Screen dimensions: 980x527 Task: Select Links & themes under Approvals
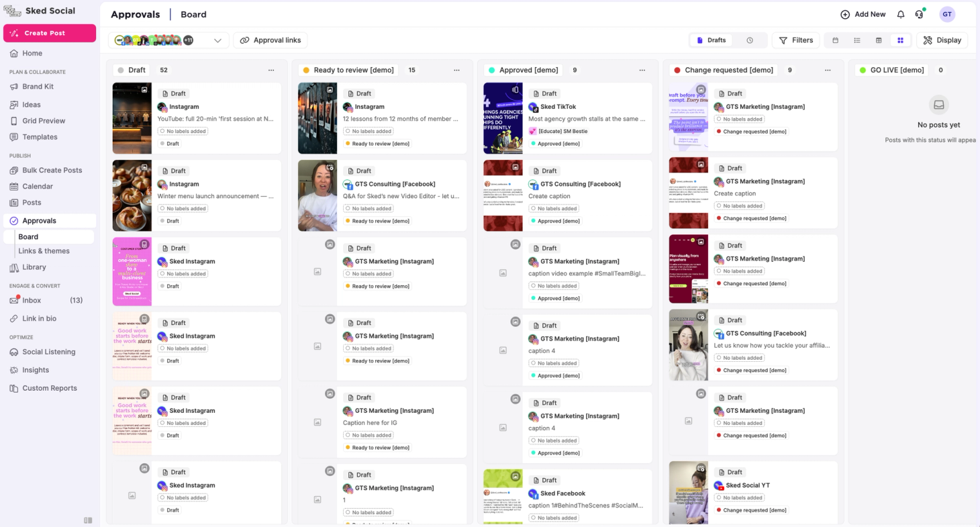point(44,251)
